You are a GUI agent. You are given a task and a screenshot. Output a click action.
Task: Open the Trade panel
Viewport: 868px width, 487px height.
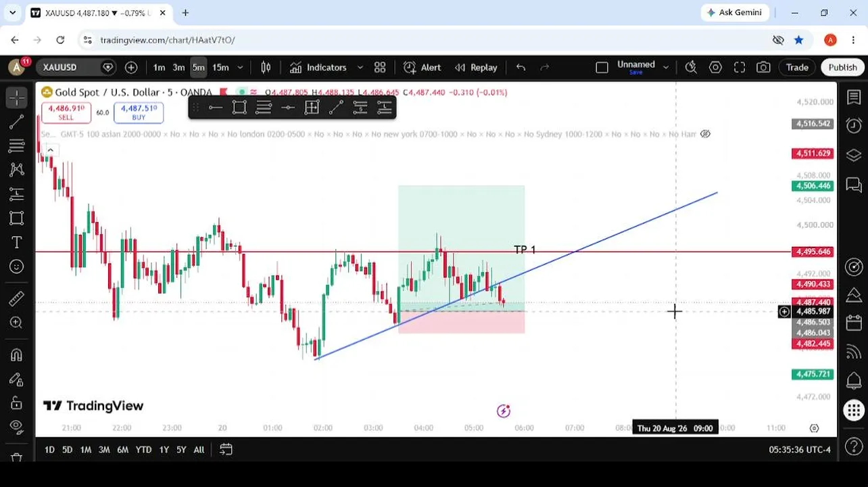[x=797, y=67]
